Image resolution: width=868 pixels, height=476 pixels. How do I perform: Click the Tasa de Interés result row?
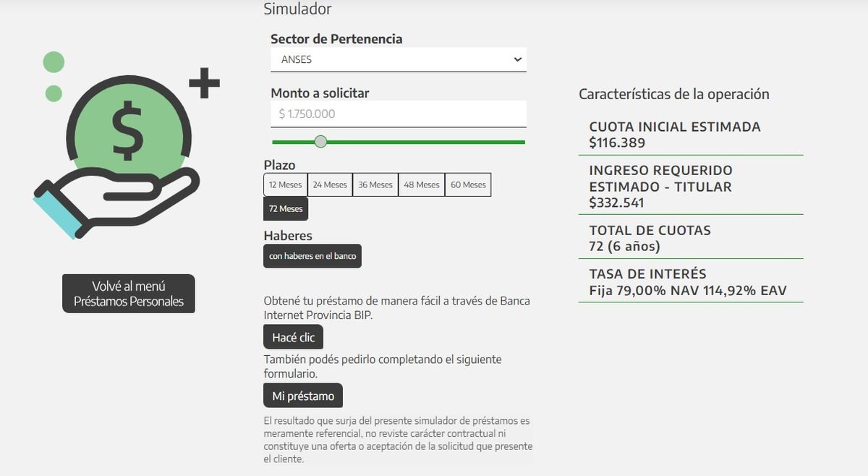pos(690,283)
